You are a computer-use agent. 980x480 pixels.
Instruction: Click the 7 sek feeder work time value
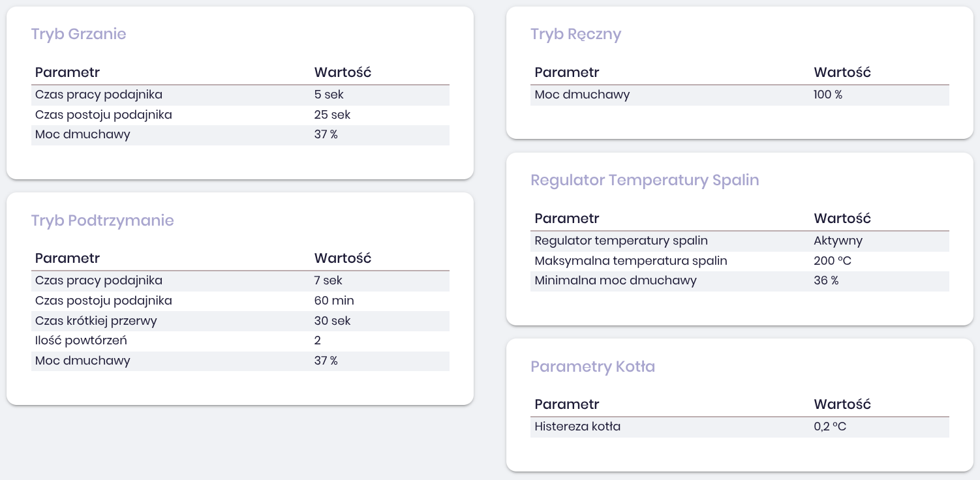(328, 280)
